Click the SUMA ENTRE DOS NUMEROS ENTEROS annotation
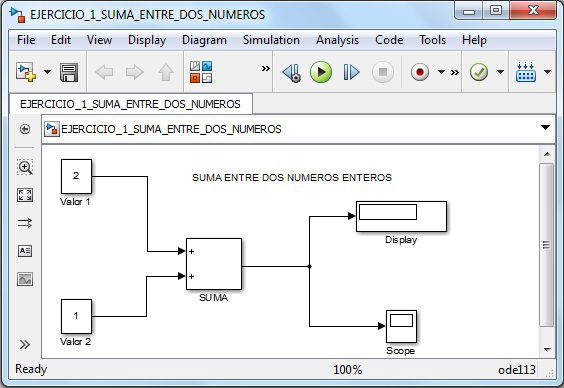The height and width of the screenshot is (388, 564). coord(292,178)
